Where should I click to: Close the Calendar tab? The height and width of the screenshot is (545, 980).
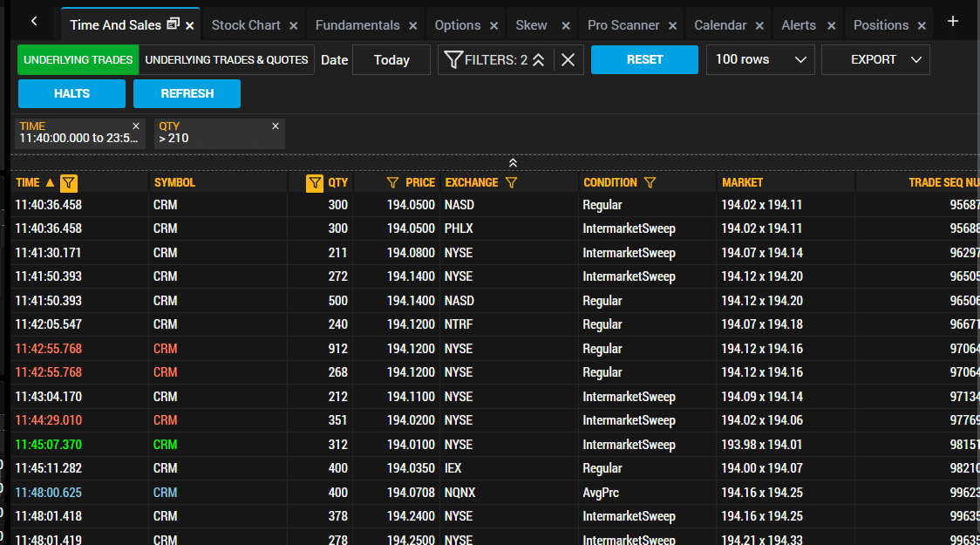759,25
